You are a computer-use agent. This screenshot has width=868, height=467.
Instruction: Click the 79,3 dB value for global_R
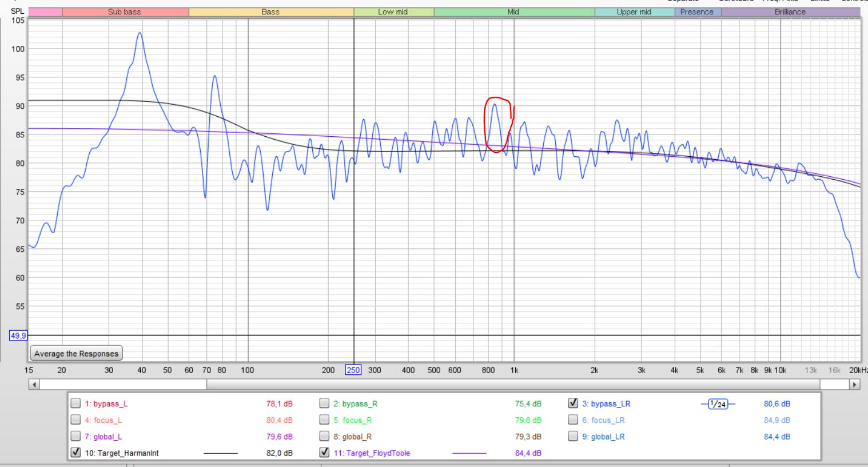(528, 437)
